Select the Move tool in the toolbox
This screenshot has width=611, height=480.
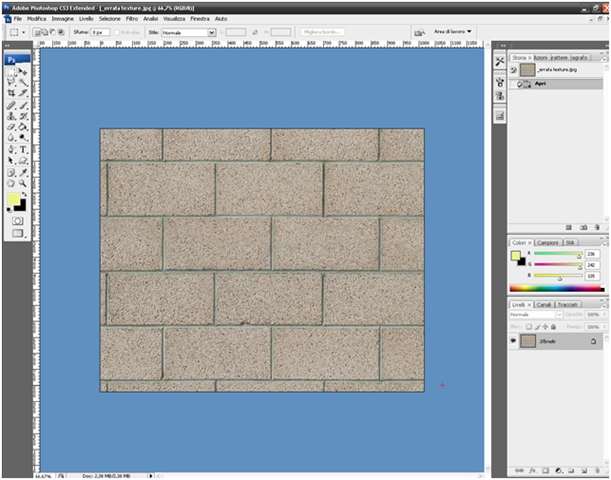tap(23, 71)
